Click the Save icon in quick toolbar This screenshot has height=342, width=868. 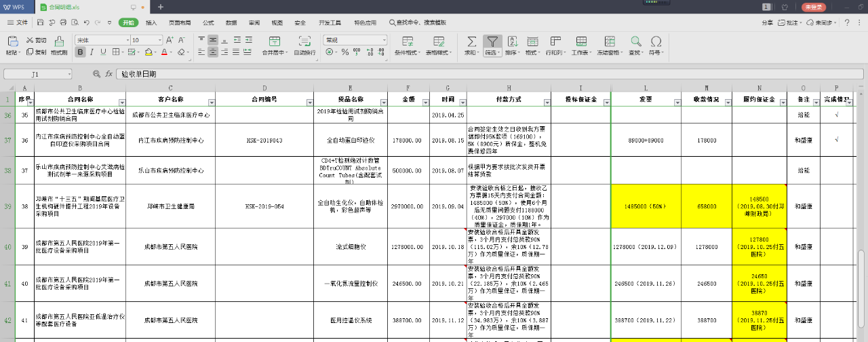[x=41, y=22]
